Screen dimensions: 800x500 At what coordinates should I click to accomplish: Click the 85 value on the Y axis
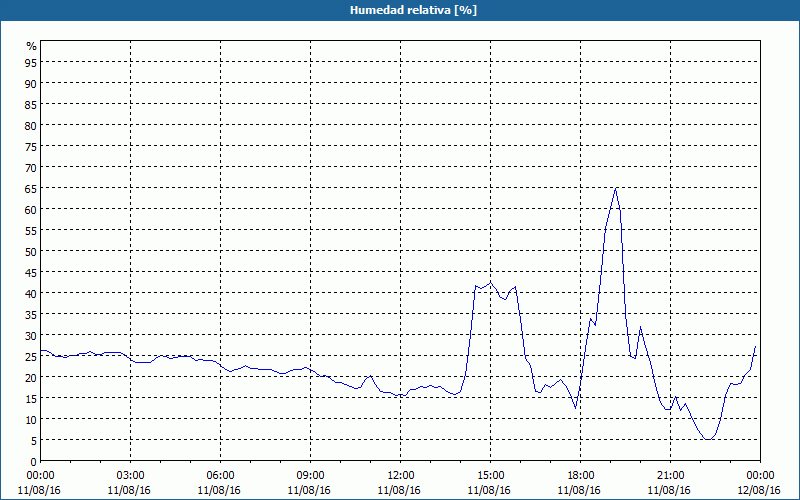(x=31, y=104)
